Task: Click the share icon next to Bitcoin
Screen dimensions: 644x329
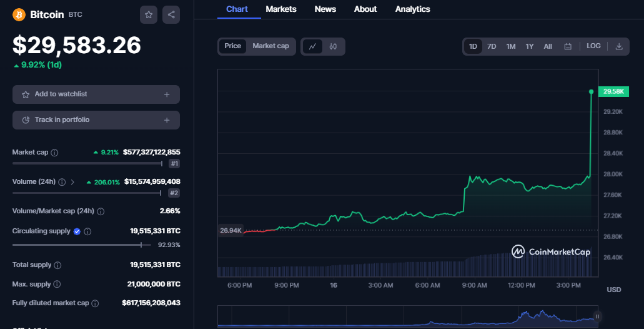Action: (171, 15)
